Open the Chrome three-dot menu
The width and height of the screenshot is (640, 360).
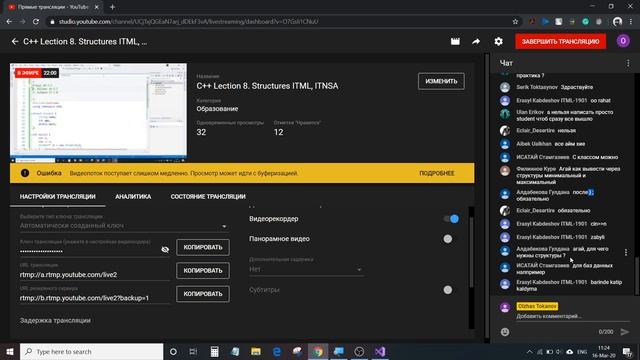631,22
